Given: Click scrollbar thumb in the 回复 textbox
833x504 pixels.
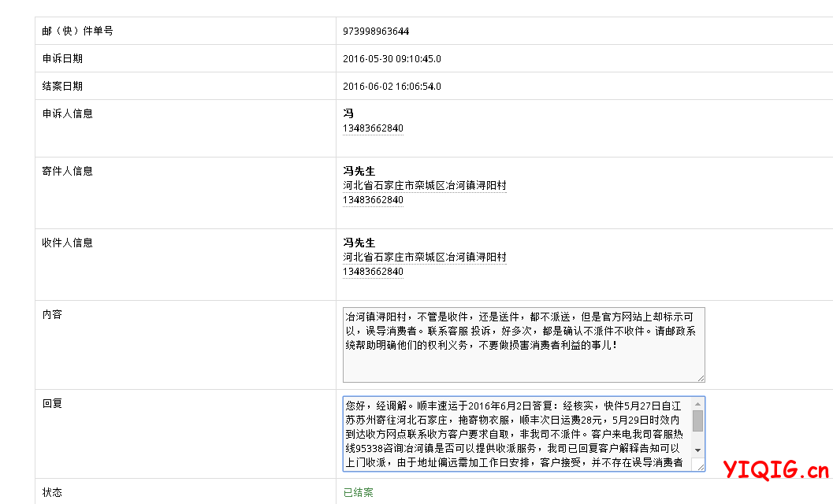Looking at the screenshot, I should (x=697, y=421).
